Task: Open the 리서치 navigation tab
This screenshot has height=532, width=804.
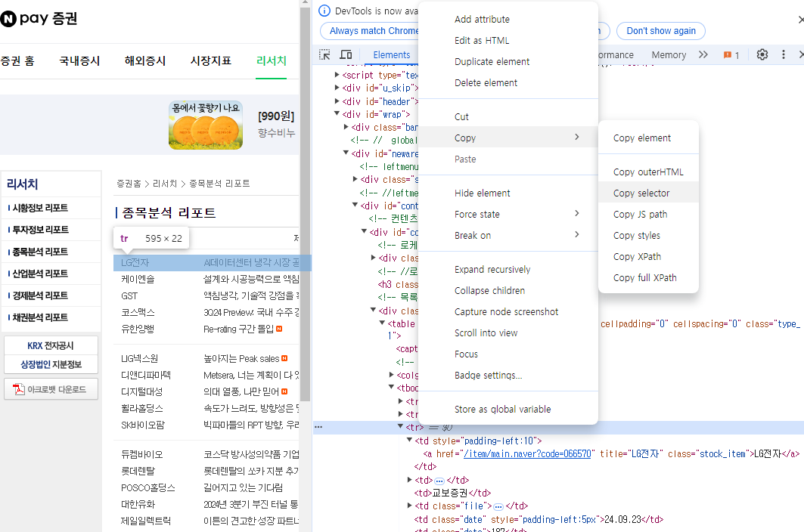Action: [x=272, y=61]
